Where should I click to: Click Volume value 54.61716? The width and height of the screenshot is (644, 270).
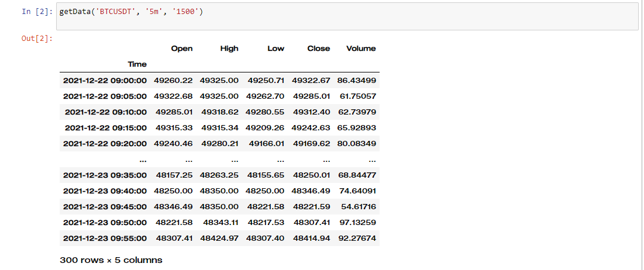pos(359,207)
